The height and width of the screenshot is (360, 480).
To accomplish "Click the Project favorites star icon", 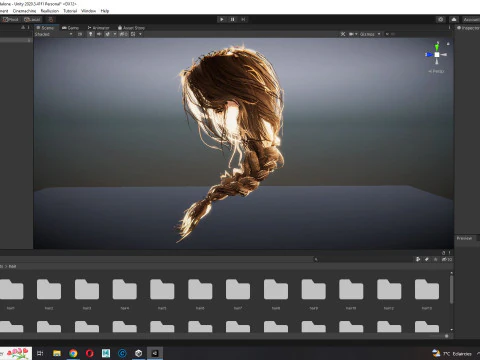I will click(435, 259).
